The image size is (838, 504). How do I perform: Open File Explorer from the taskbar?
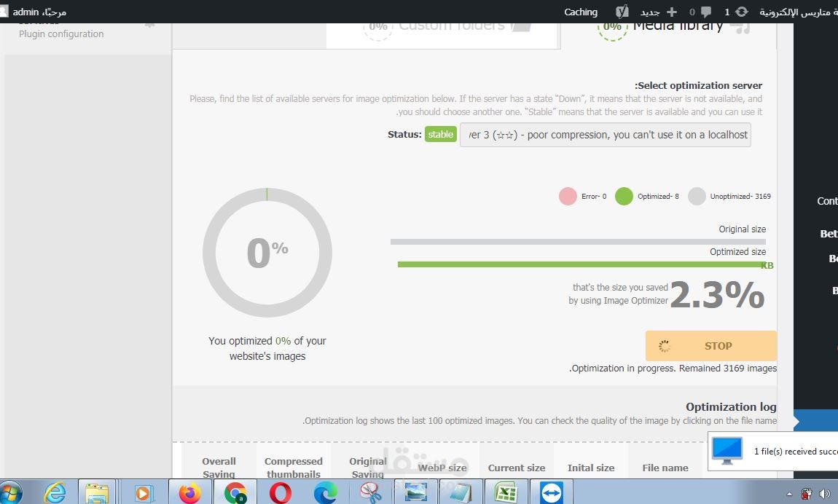[97, 492]
